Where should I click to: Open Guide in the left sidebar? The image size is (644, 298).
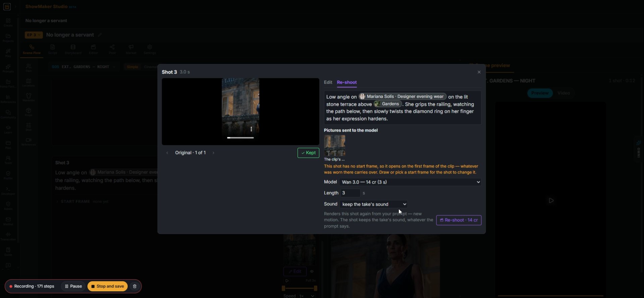pos(8,252)
